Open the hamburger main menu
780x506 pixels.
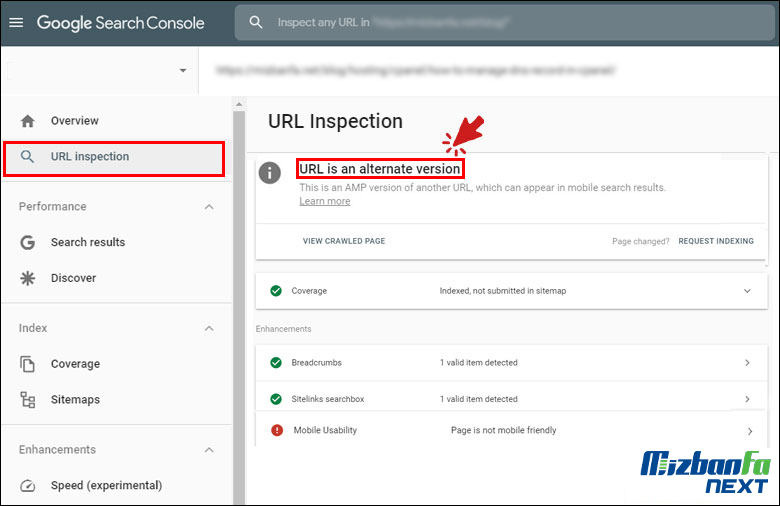point(16,22)
